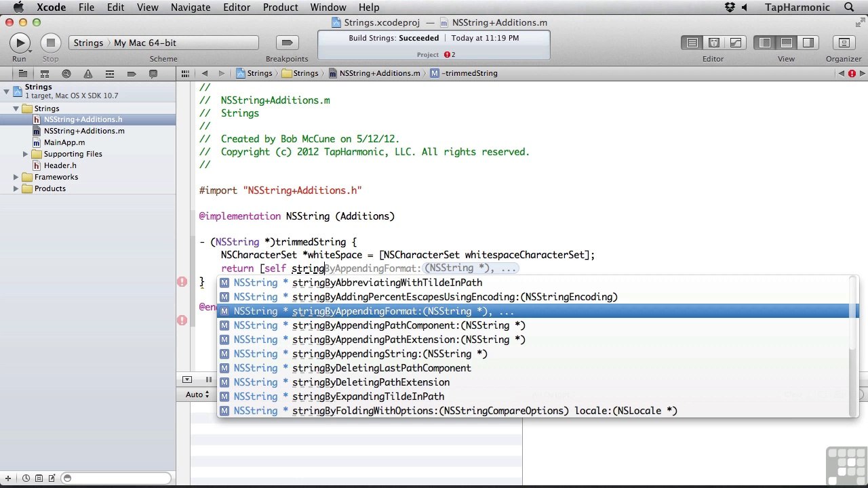Toggle the Breakpoints button
Viewport: 868px width, 488px height.
[287, 43]
